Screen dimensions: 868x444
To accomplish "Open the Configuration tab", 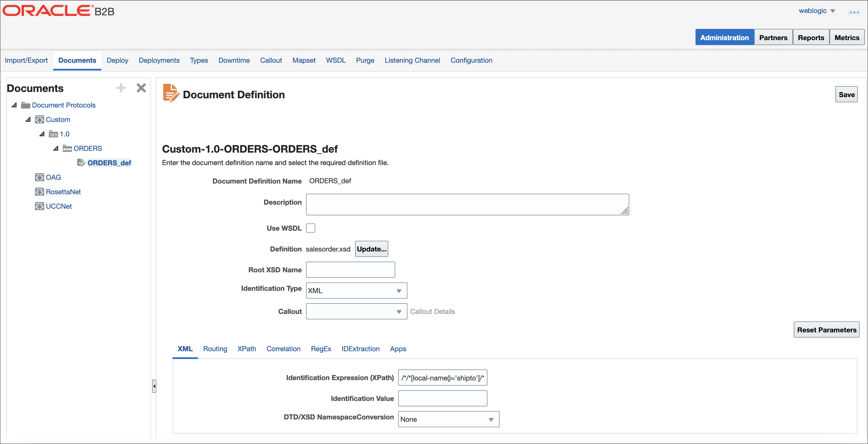I will pyautogui.click(x=471, y=60).
